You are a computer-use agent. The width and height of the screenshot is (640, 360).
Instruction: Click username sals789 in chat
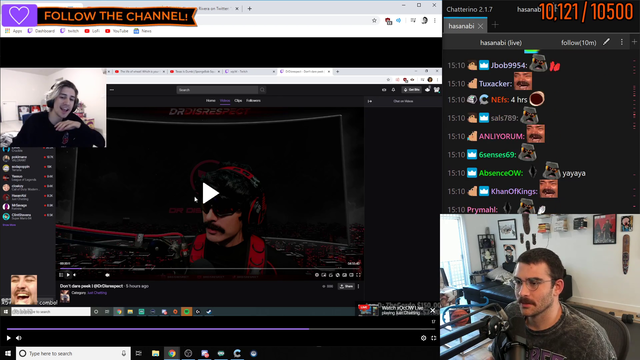click(503, 118)
